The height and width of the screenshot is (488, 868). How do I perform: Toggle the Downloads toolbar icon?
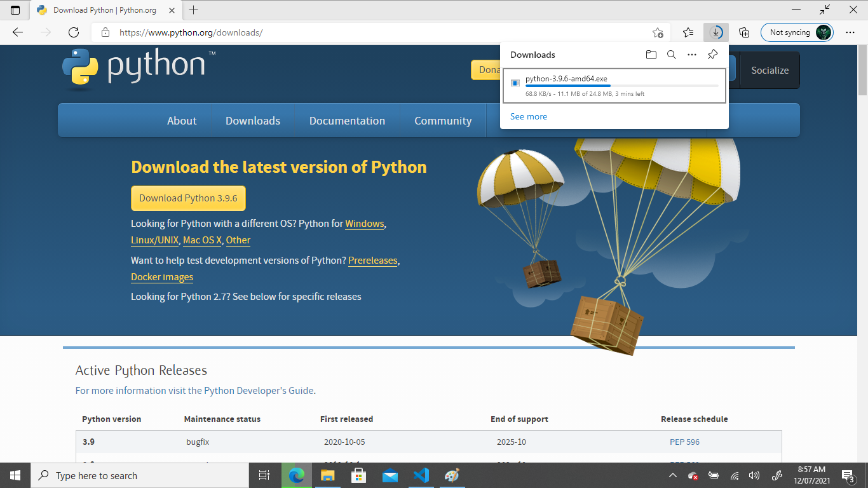pyautogui.click(x=716, y=32)
